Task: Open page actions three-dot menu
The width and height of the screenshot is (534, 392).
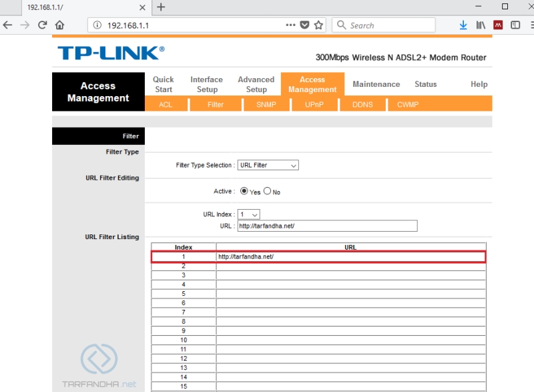Action: 290,25
